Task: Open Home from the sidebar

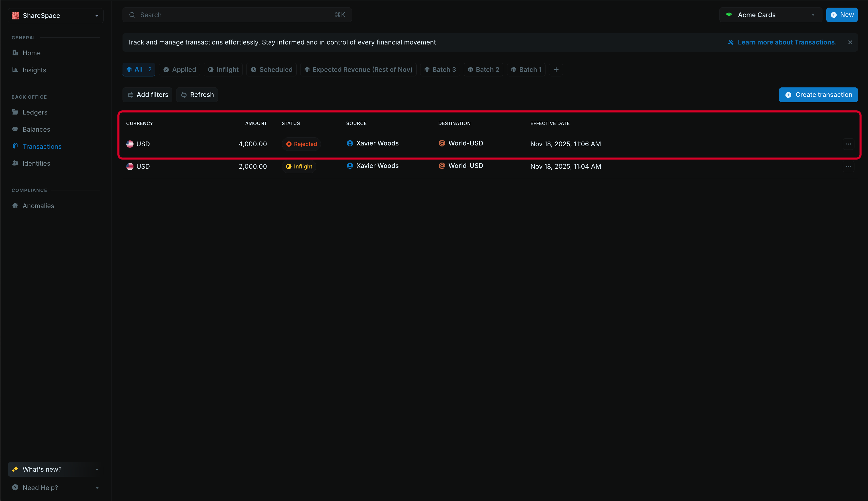Action: pos(31,53)
